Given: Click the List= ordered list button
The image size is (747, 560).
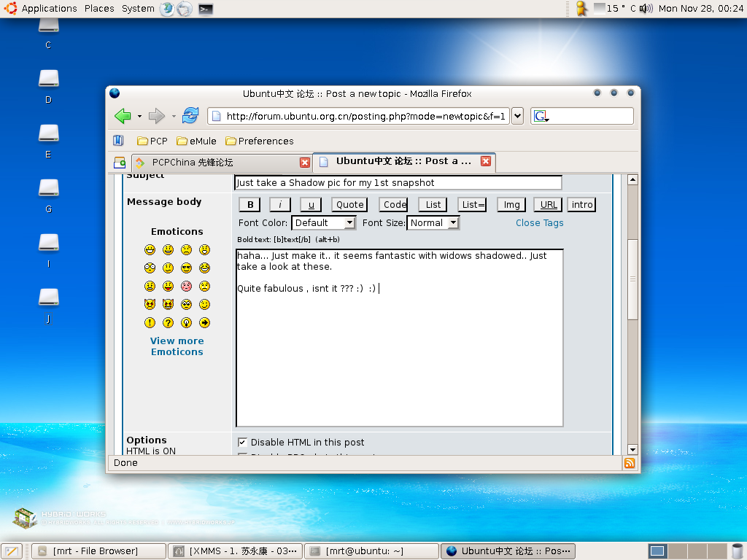Looking at the screenshot, I should (472, 205).
